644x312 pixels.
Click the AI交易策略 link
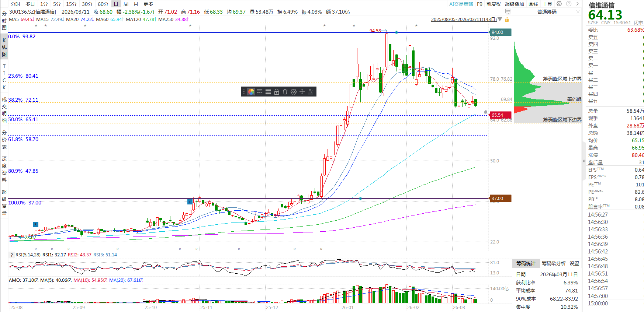tap(461, 4)
